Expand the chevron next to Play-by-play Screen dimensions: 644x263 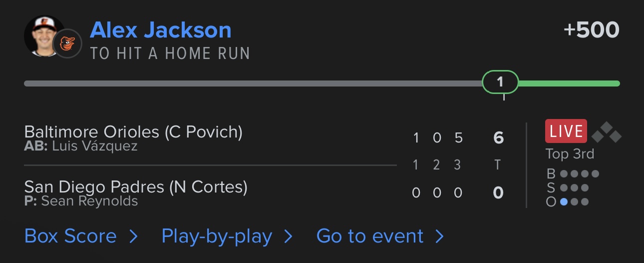pos(288,236)
